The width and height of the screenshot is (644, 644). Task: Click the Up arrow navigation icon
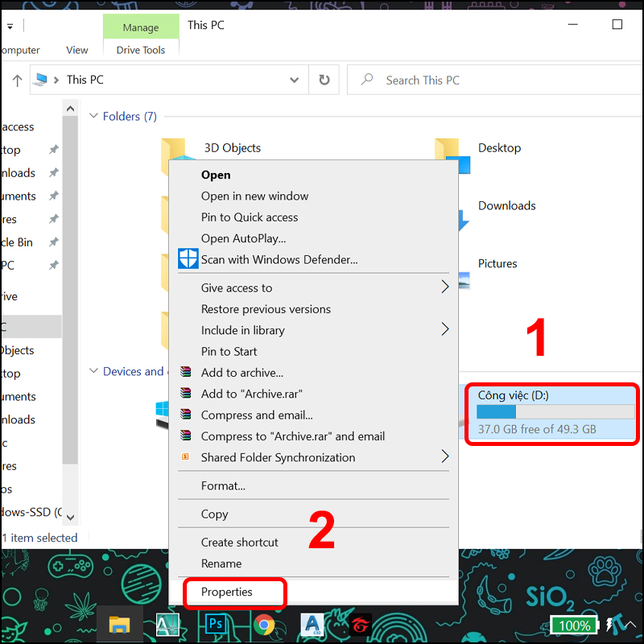(17, 80)
